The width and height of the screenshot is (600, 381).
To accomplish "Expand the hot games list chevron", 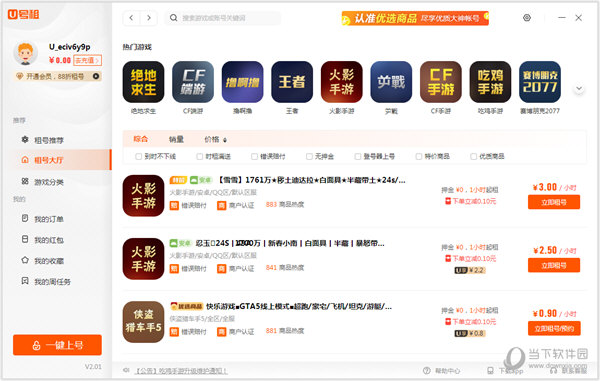I will pyautogui.click(x=579, y=88).
